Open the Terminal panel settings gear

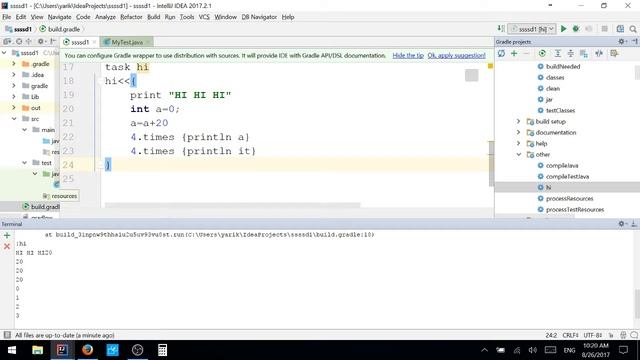point(622,224)
